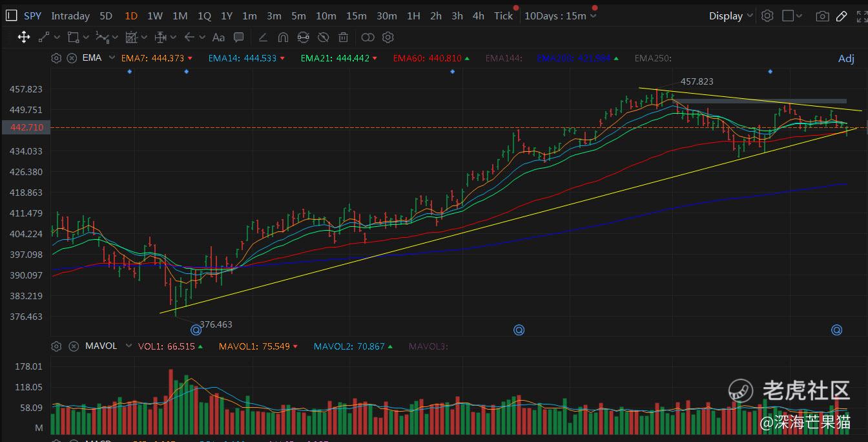This screenshot has width=868, height=442.
Task: Select the 1D timeframe
Action: (131, 16)
